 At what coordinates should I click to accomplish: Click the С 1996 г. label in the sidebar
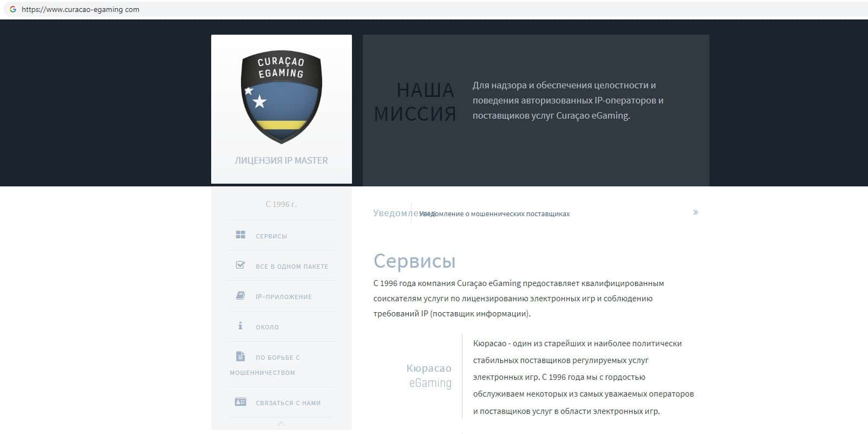pyautogui.click(x=281, y=204)
